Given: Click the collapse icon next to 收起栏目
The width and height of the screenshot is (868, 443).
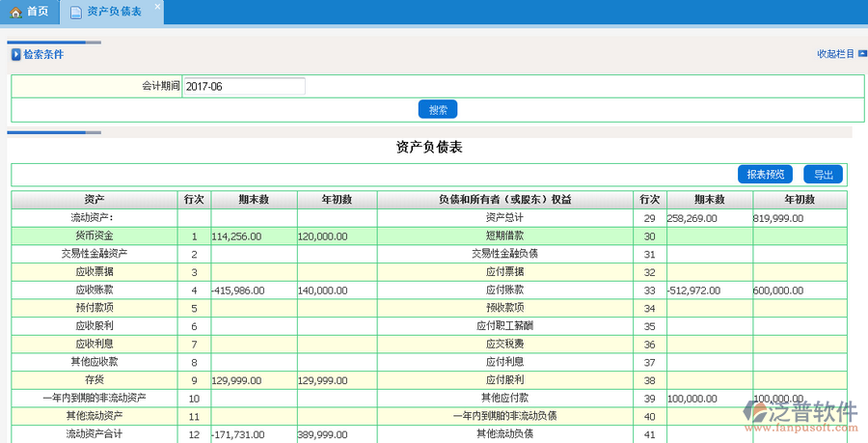Looking at the screenshot, I should pos(861,54).
